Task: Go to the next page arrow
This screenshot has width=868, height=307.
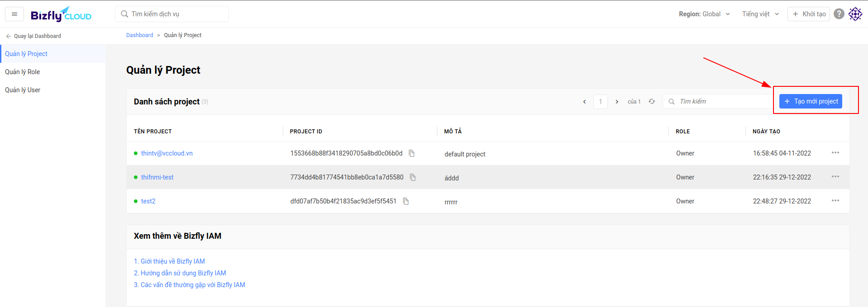Action: (617, 102)
